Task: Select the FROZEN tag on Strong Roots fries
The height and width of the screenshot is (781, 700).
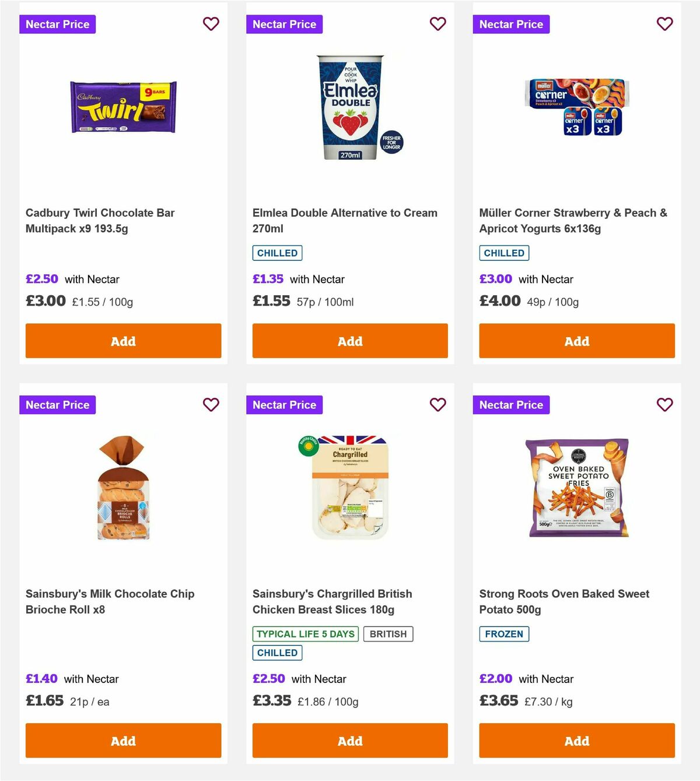Action: pos(504,633)
